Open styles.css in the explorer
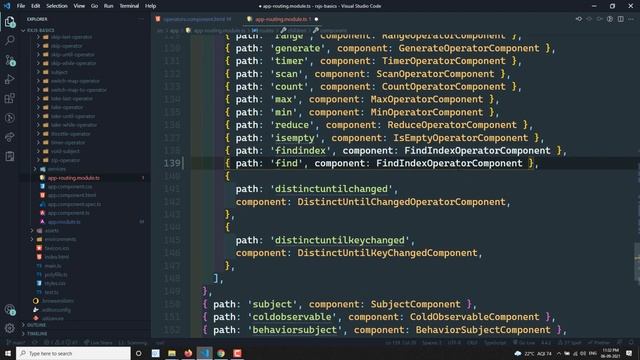The width and height of the screenshot is (640, 360). click(55, 283)
